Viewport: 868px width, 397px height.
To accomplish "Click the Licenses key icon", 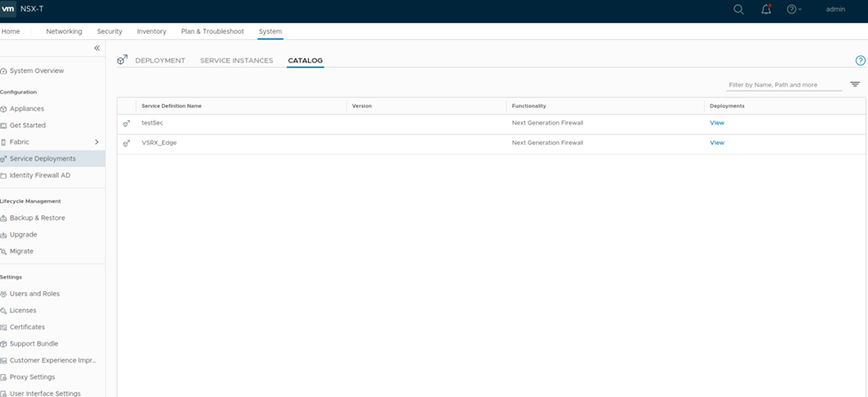I will [x=4, y=311].
